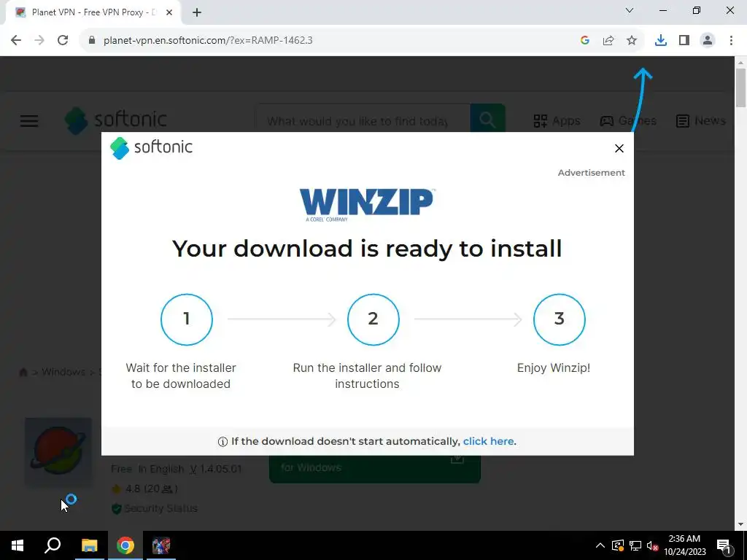Click the Softonic logo in page header
The width and height of the screenshot is (747, 560).
116,120
